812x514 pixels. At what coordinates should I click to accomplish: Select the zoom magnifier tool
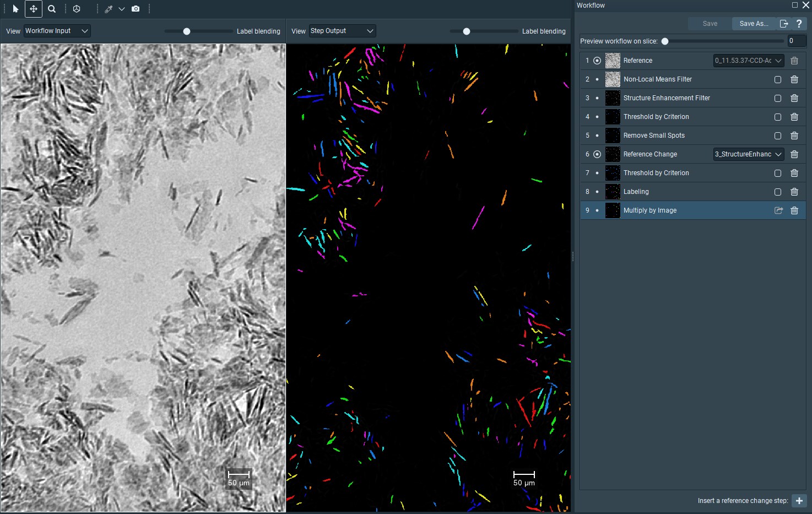[x=52, y=9]
